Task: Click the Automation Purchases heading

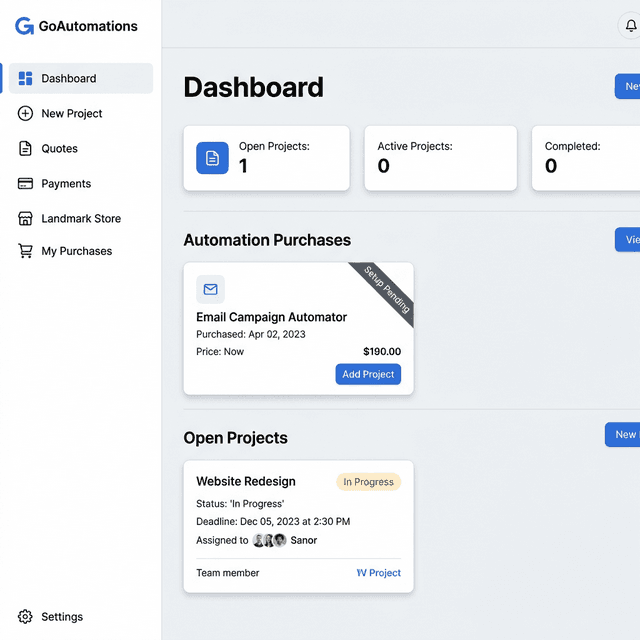Action: pos(267,240)
